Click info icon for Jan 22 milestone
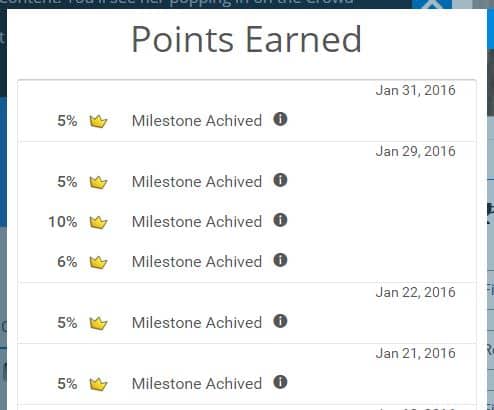494x410 pixels. point(280,321)
